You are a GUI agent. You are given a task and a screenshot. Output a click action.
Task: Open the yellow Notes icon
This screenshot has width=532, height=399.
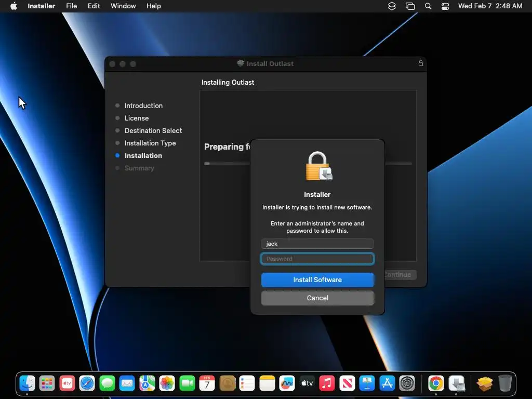[x=267, y=383]
